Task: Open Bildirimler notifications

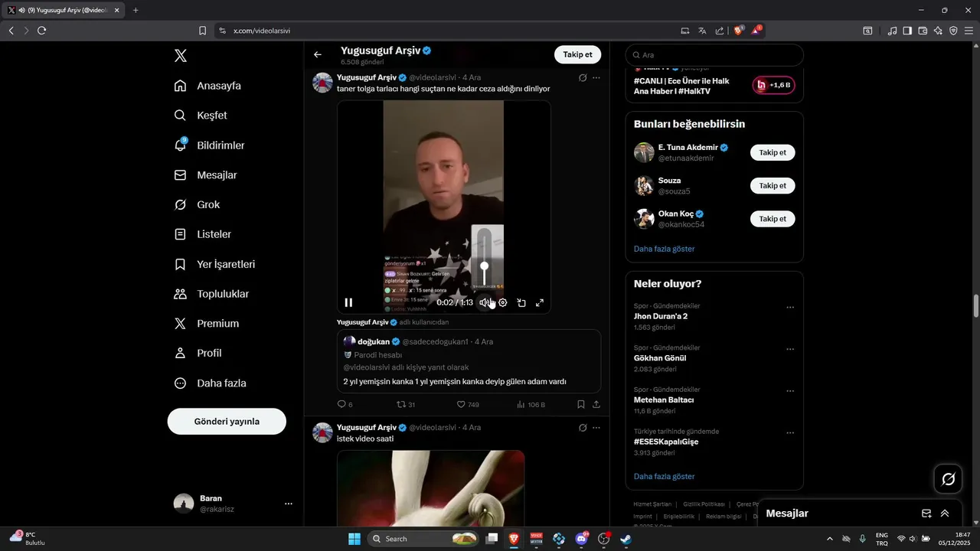Action: 210,145
